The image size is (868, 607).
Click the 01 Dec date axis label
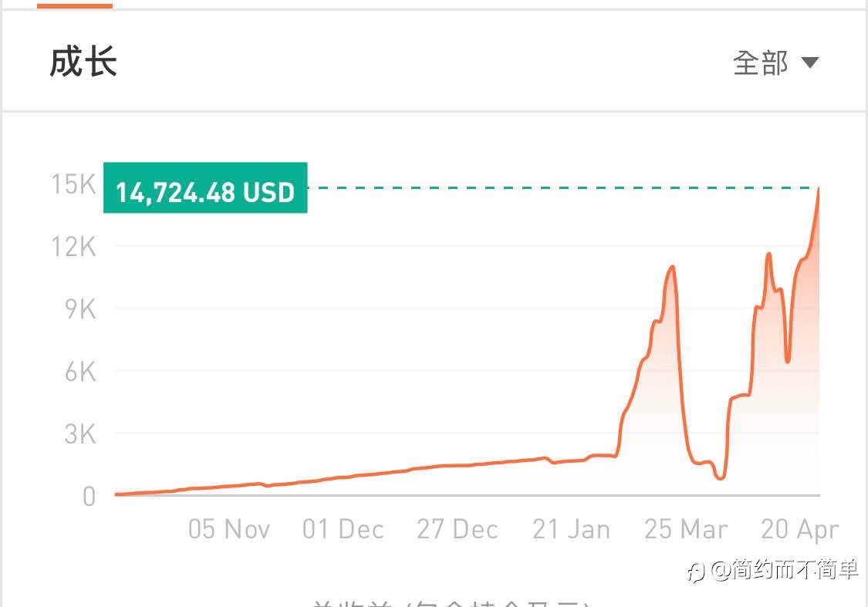343,530
